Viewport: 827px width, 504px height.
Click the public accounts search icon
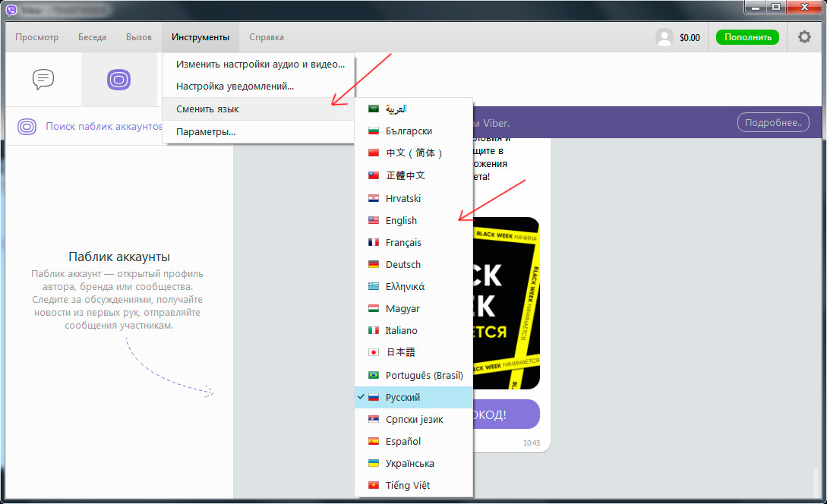pyautogui.click(x=27, y=127)
